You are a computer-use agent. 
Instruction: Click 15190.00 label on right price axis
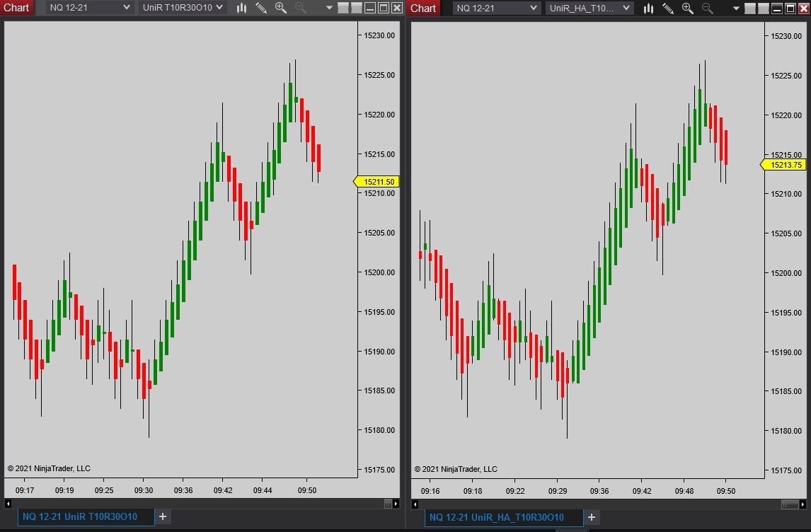coord(786,352)
